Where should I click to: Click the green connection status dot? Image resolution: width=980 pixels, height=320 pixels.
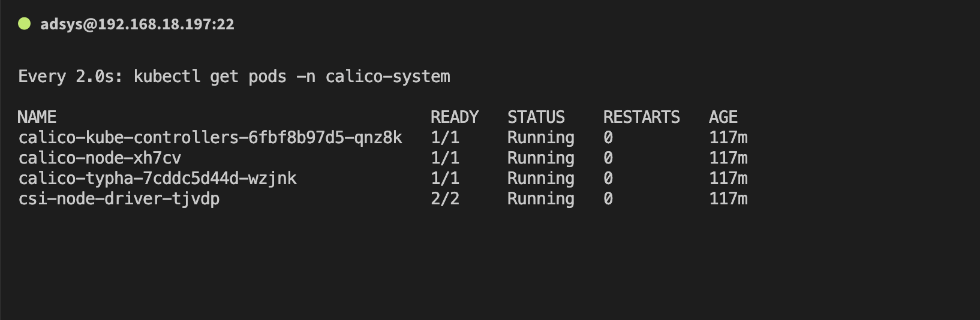click(24, 24)
